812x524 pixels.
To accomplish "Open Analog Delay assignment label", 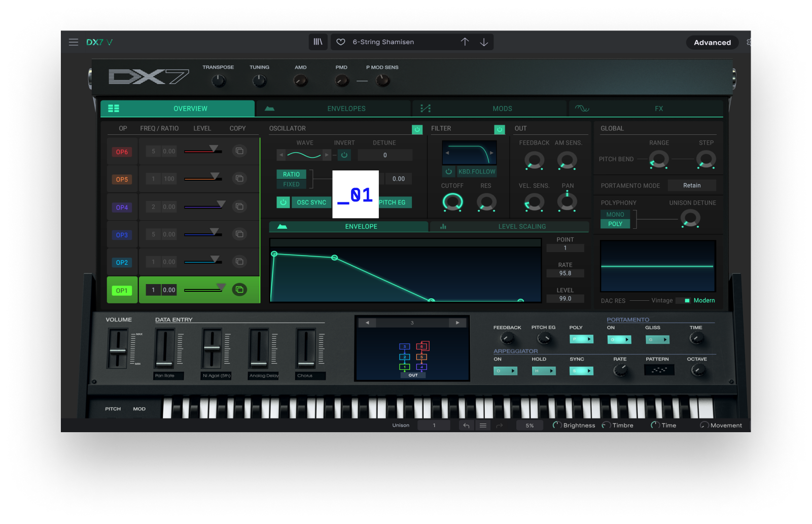I will (x=263, y=376).
